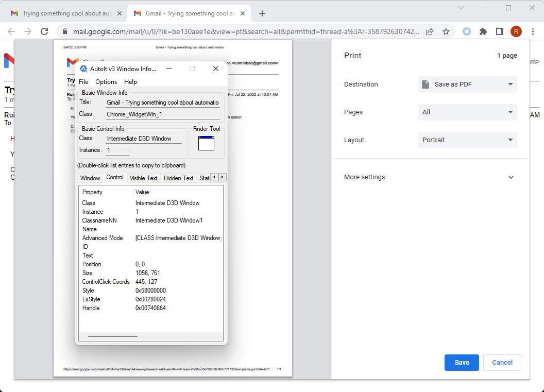Image resolution: width=544 pixels, height=392 pixels.
Task: Click the share link icon in address bar
Action: point(430,31)
